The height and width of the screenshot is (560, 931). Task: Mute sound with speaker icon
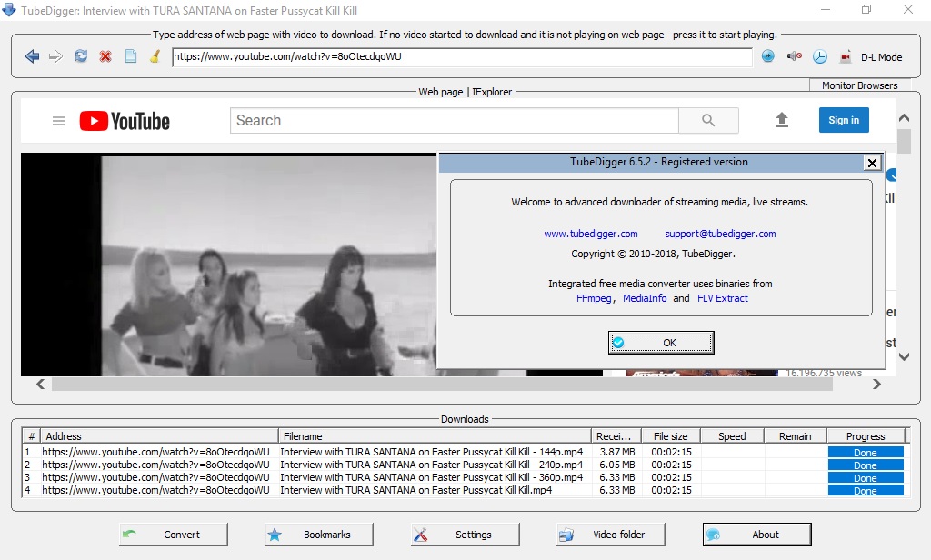coord(794,56)
